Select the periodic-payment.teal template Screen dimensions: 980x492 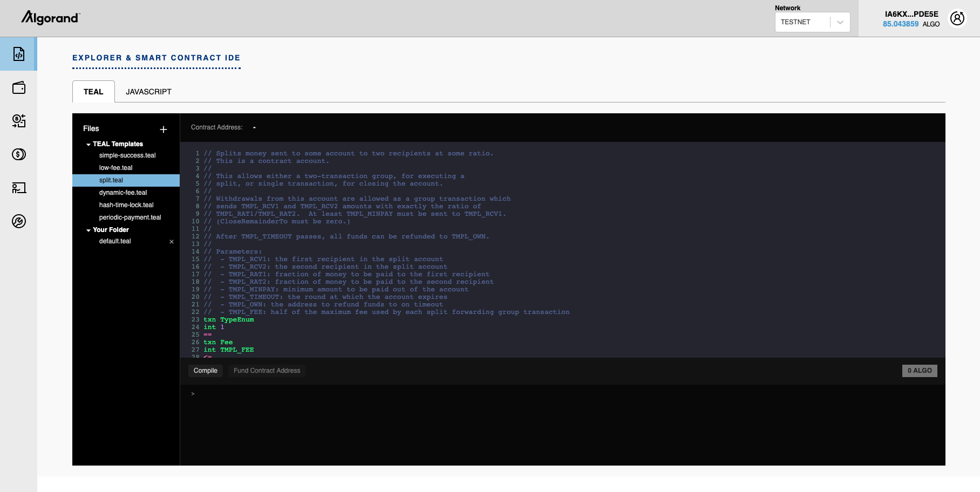[130, 217]
